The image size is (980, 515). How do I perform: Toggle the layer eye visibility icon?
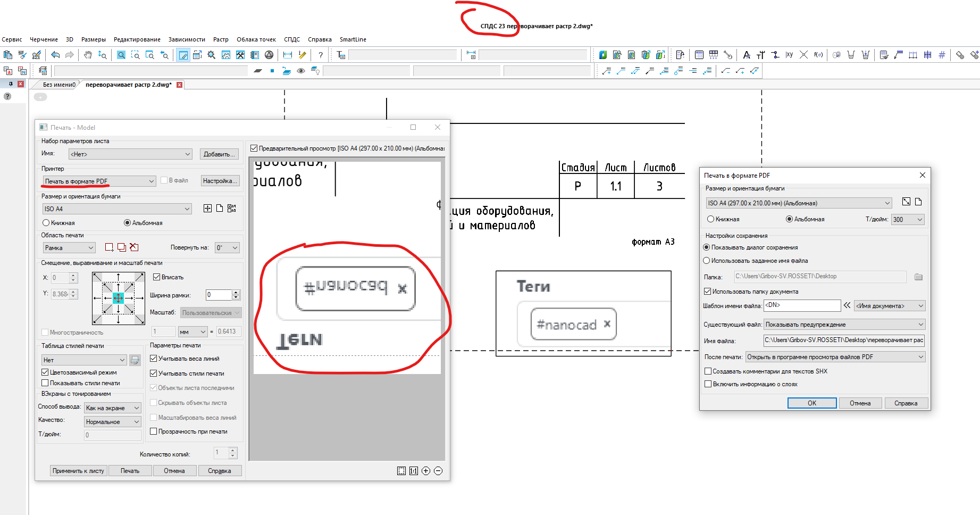pyautogui.click(x=301, y=71)
